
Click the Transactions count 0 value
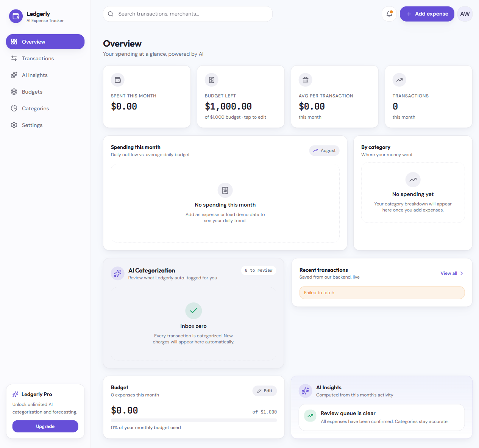click(x=395, y=107)
